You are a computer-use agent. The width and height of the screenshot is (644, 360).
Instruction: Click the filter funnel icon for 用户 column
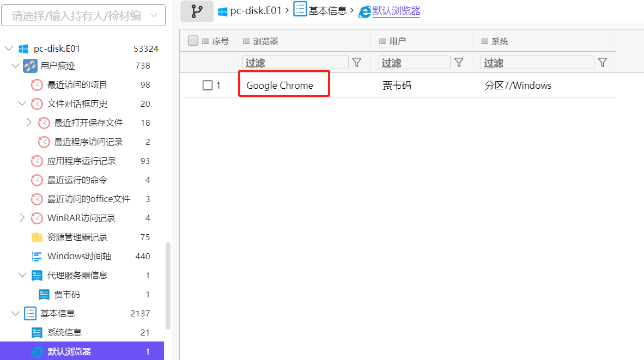459,63
